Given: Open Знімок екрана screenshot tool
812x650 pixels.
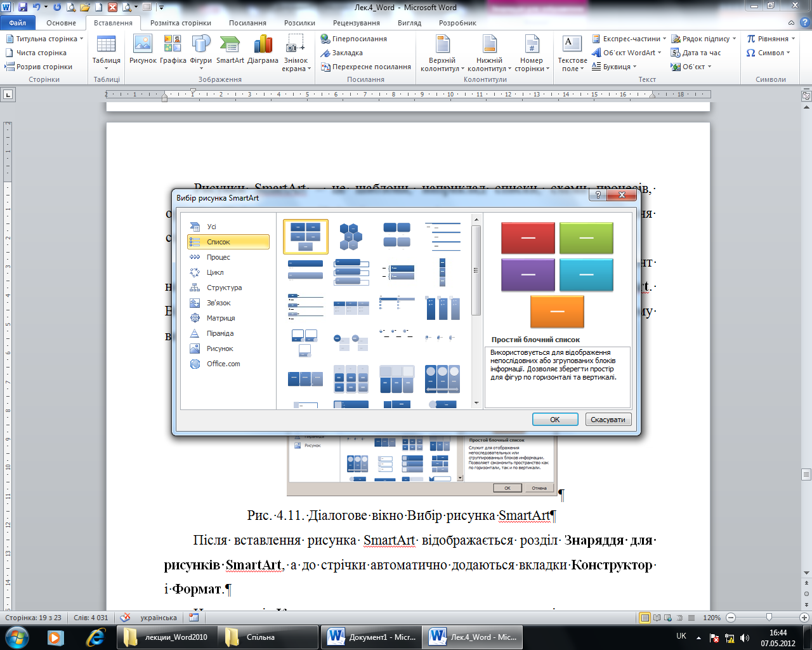Looking at the screenshot, I should (296, 53).
